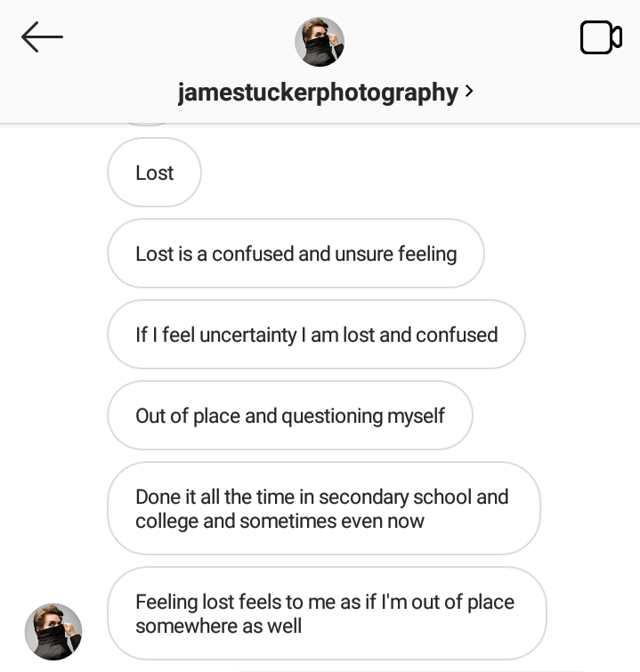Tap the line "college and sometimes even now"
This screenshot has width=640, height=672.
point(279,521)
